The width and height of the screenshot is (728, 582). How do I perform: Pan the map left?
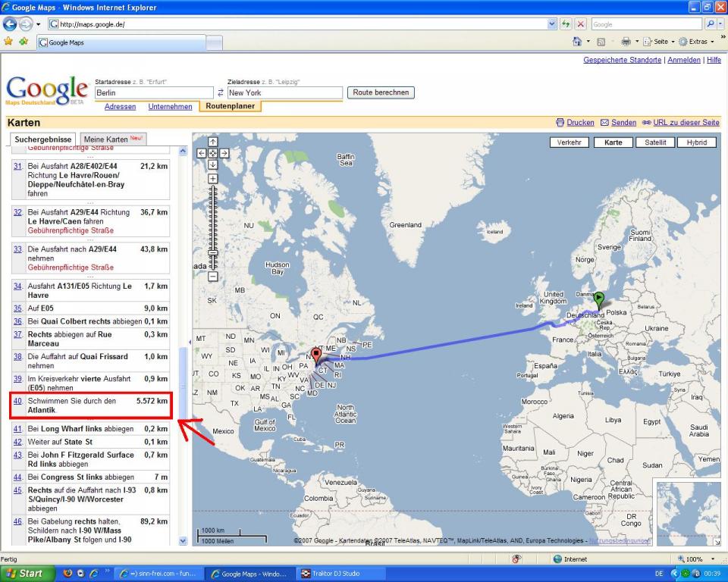click(202, 153)
